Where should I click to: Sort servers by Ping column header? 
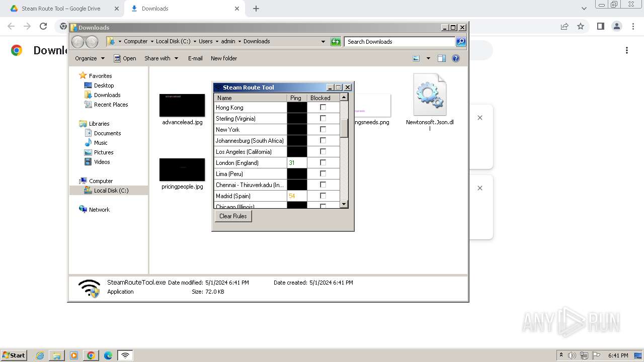[297, 98]
